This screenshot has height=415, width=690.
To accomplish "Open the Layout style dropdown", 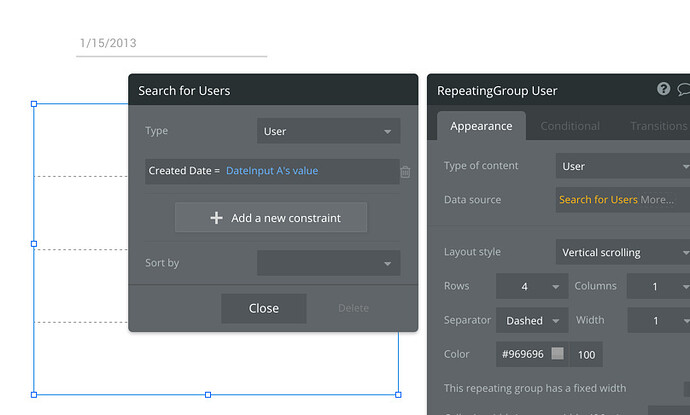I will pyautogui.click(x=622, y=252).
